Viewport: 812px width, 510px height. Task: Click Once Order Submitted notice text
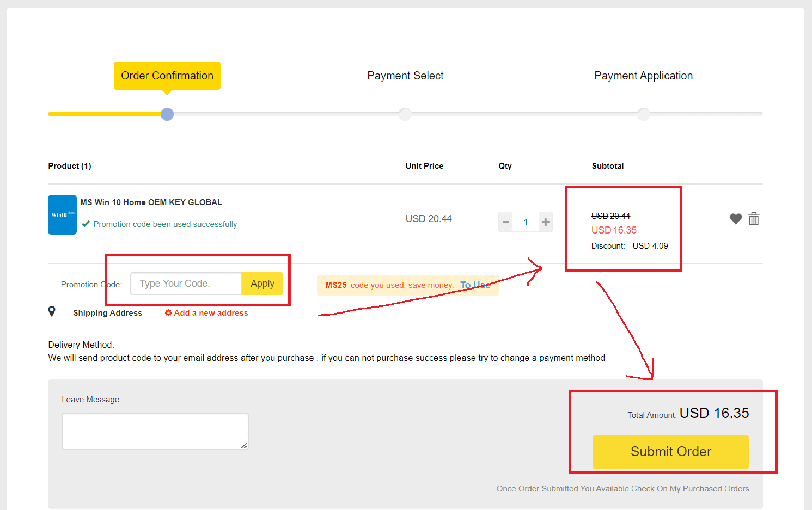(622, 489)
